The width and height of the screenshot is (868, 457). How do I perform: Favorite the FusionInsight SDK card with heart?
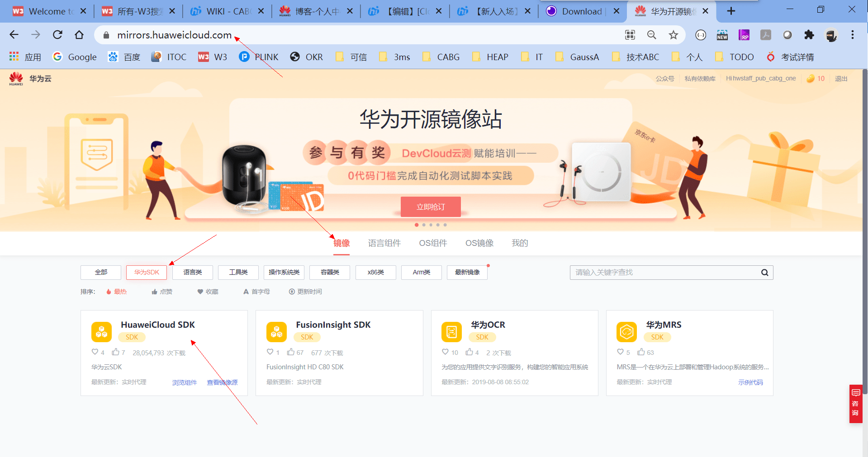pos(270,352)
